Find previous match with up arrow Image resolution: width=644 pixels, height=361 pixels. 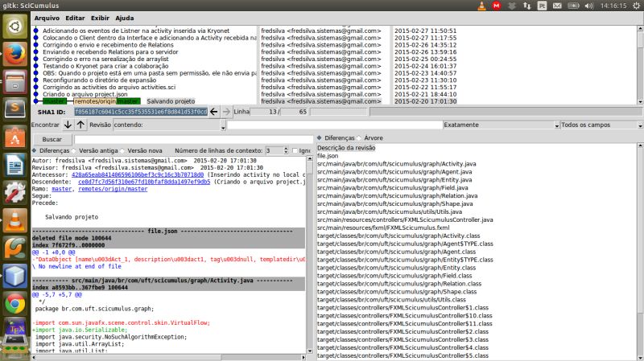coord(80,125)
